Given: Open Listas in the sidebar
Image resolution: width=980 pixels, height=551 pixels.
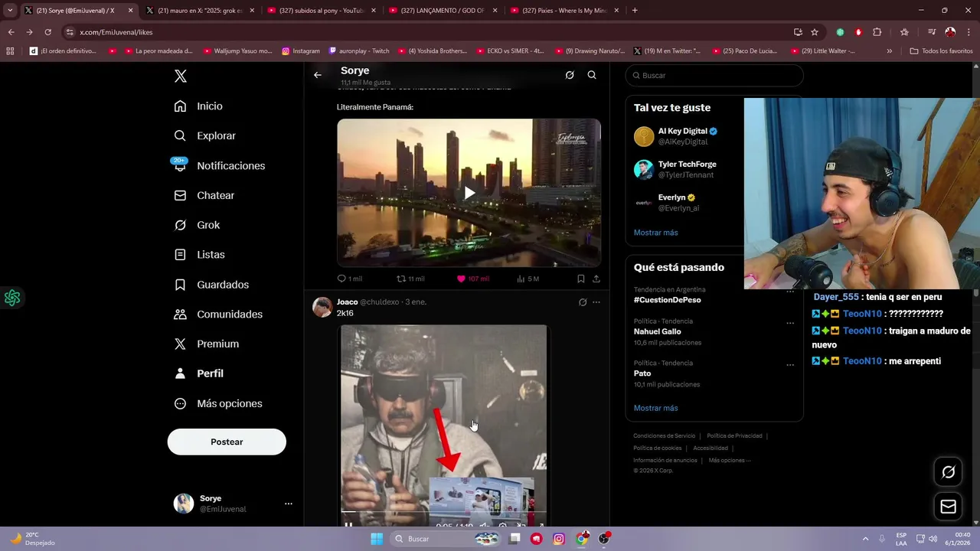Looking at the screenshot, I should (199, 255).
